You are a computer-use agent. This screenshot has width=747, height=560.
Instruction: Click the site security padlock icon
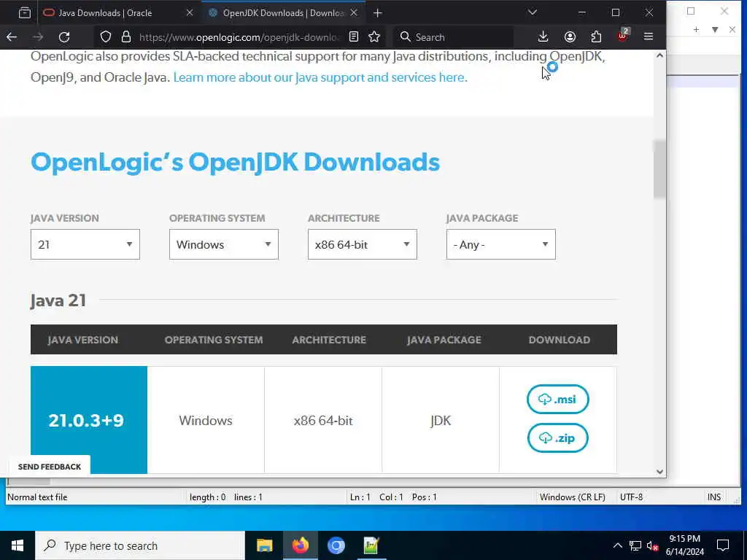125,36
